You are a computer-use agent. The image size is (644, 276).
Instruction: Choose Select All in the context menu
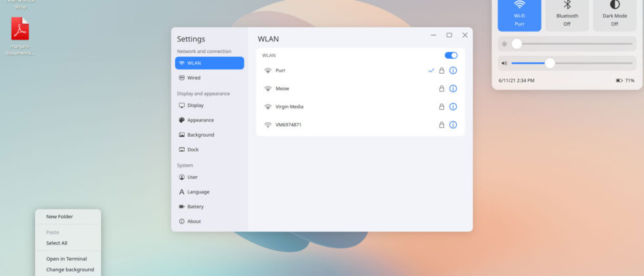[68, 243]
